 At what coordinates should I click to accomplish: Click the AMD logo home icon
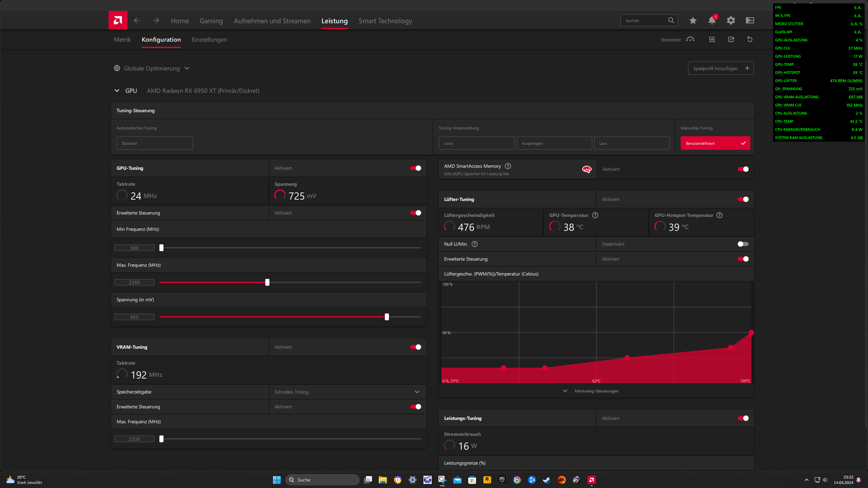[x=118, y=20]
